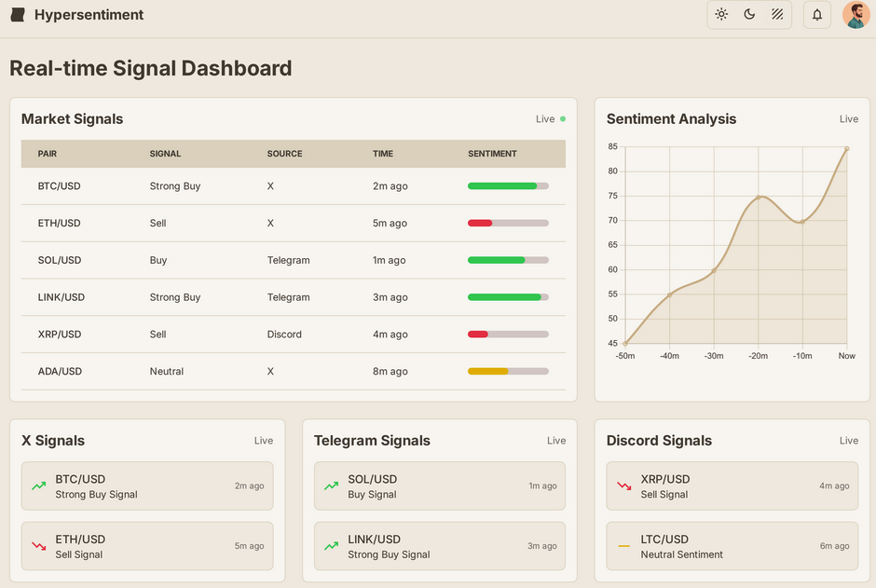The image size is (876, 588).
Task: Click the BTC/USD uptrend arrow icon
Action: [38, 486]
